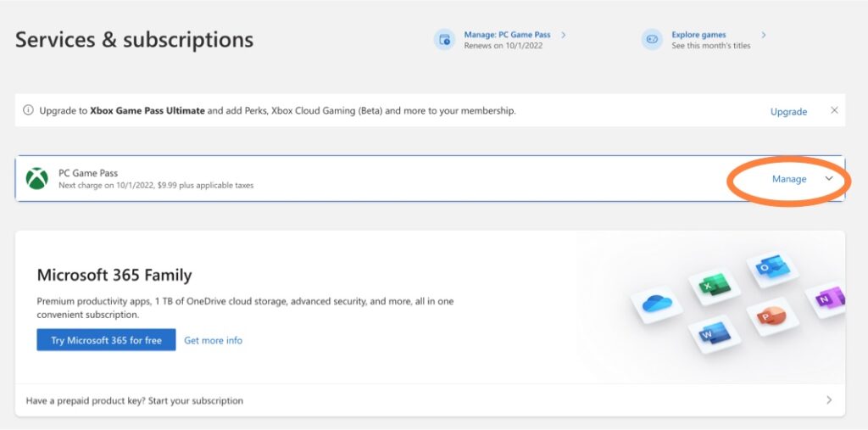Click the Xbox logo in PC Game Pass row
Viewport: 868px width, 430px height.
[x=37, y=178]
